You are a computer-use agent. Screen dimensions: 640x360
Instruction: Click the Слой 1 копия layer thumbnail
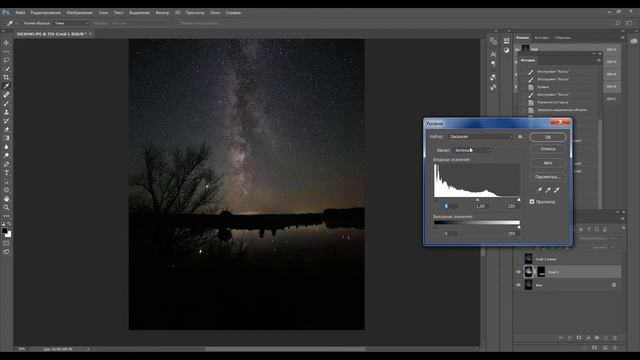pos(529,259)
